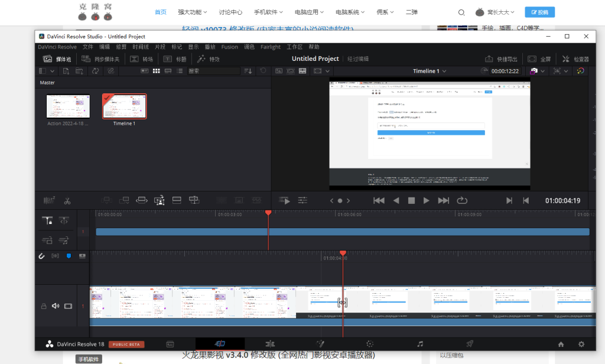Toggle the locked playhead timeline option
The height and width of the screenshot is (364, 605).
tap(47, 220)
